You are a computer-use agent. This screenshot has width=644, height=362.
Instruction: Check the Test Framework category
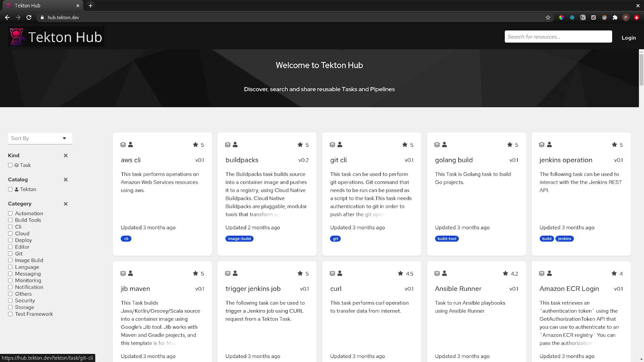click(x=10, y=314)
